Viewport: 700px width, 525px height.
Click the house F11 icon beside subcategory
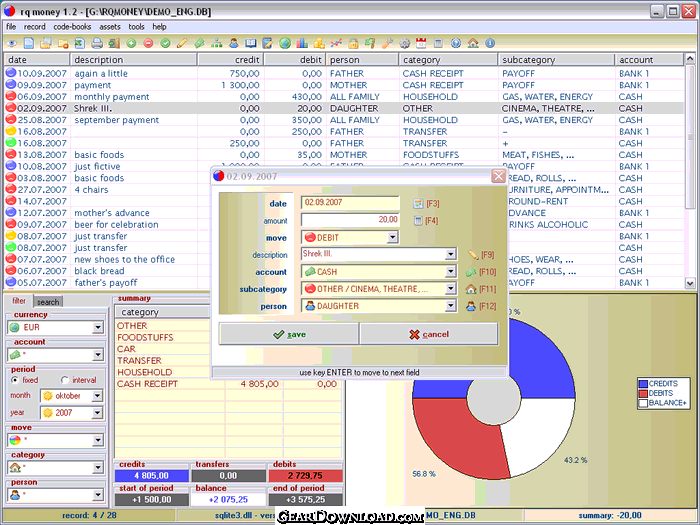[471, 289]
